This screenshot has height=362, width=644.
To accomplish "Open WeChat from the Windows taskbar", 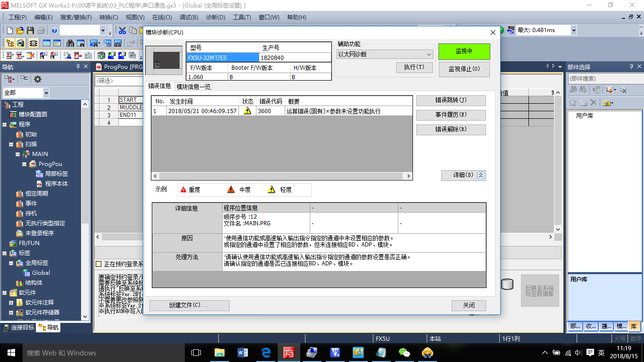I will pos(404,352).
